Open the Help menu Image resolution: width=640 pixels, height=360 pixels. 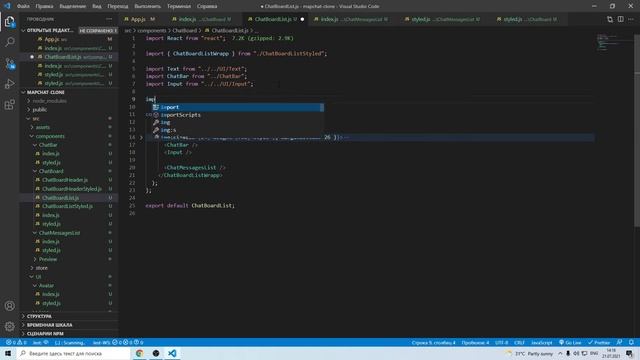[207, 6]
